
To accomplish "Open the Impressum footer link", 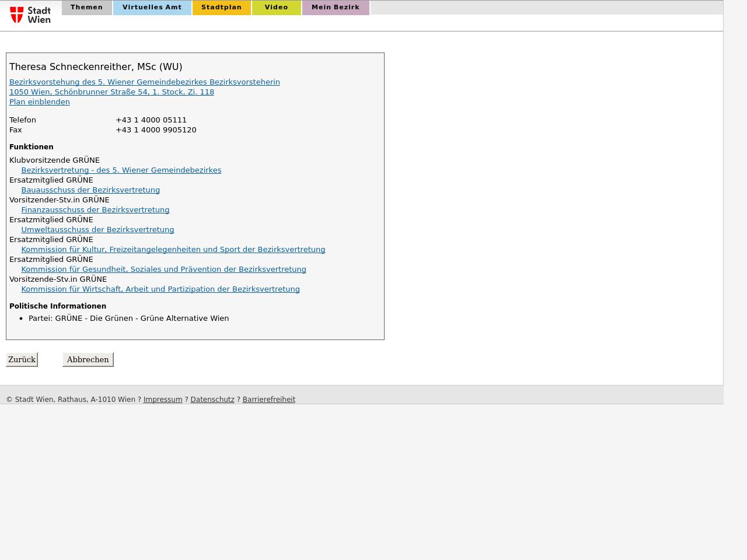I will click(x=163, y=400).
